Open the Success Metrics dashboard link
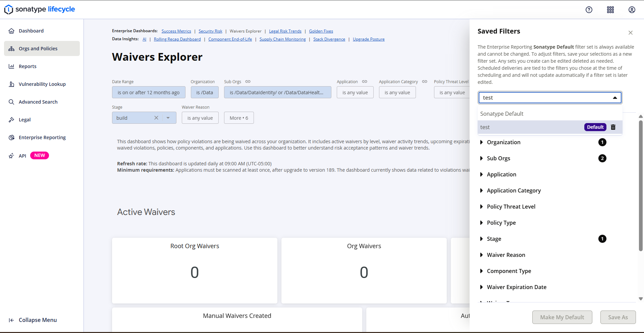The height and width of the screenshot is (333, 644). [x=176, y=31]
